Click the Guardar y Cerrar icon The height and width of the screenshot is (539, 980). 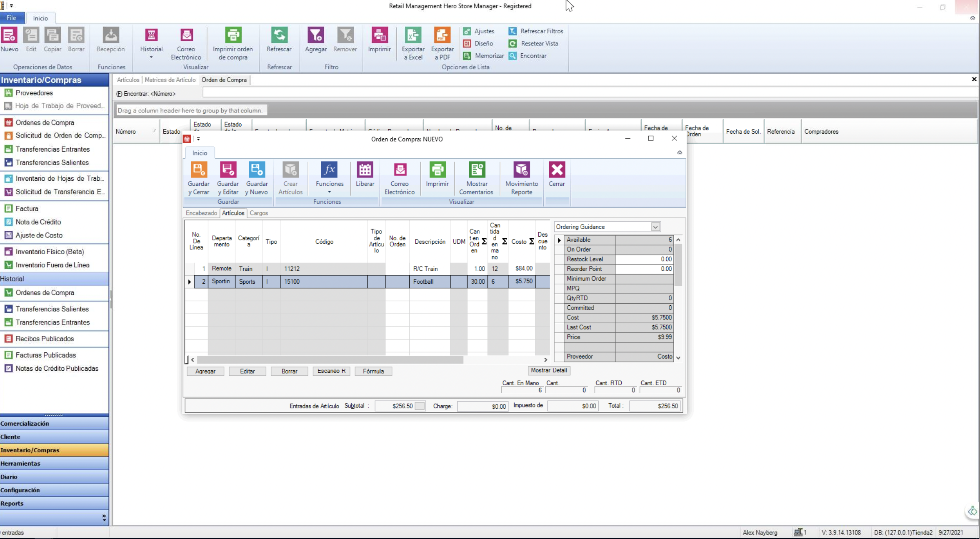point(198,170)
